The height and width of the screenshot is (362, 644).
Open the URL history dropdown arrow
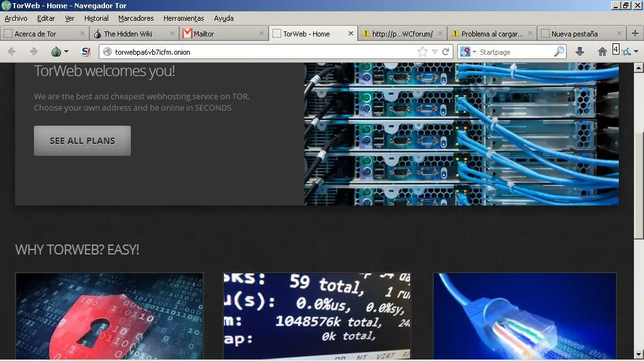tap(435, 52)
